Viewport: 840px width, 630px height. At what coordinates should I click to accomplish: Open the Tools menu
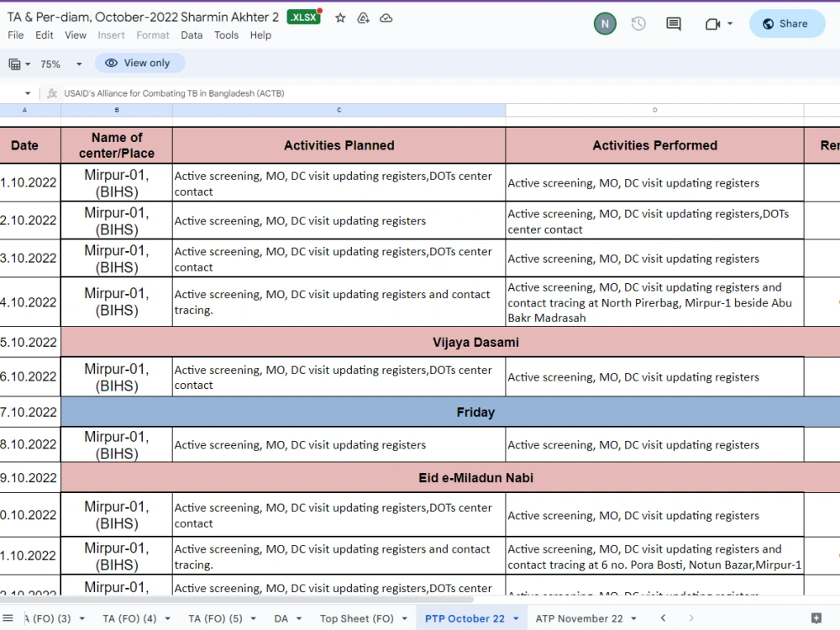click(x=226, y=34)
